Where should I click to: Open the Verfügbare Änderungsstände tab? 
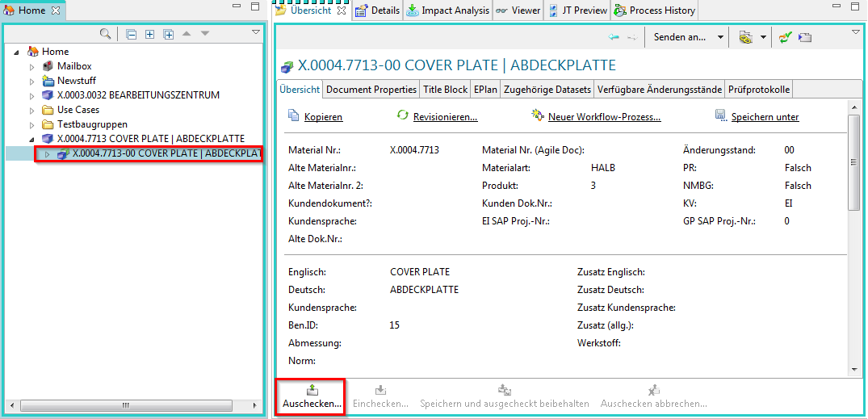coord(659,90)
